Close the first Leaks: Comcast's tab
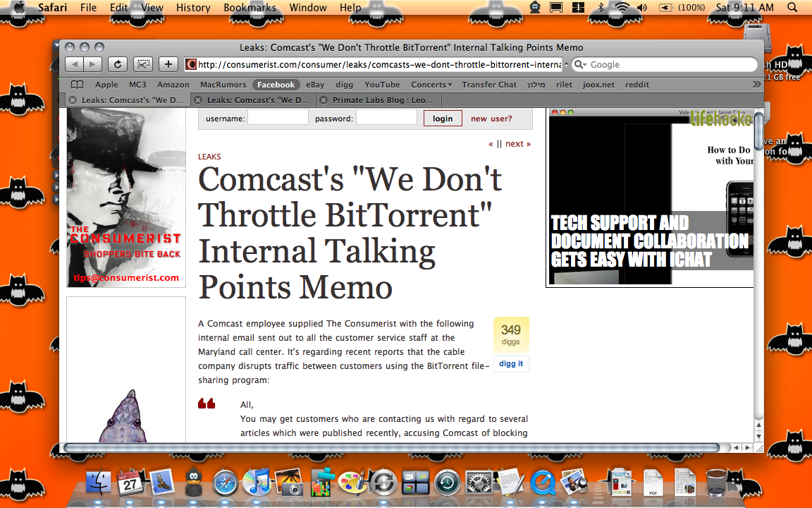 [73, 100]
